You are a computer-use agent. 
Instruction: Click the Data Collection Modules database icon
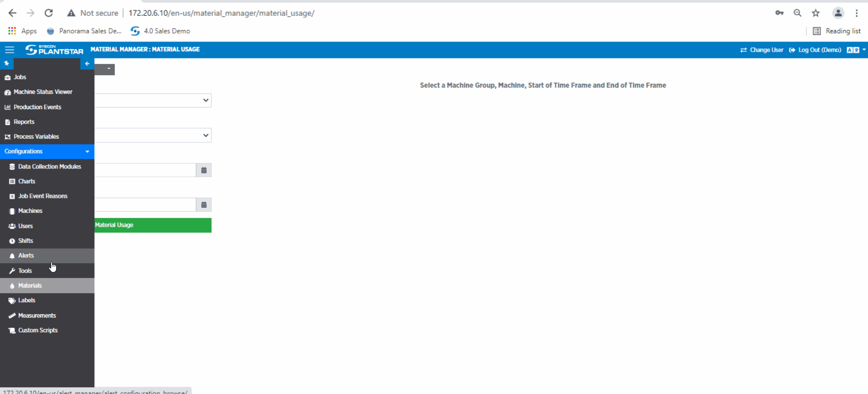point(12,167)
